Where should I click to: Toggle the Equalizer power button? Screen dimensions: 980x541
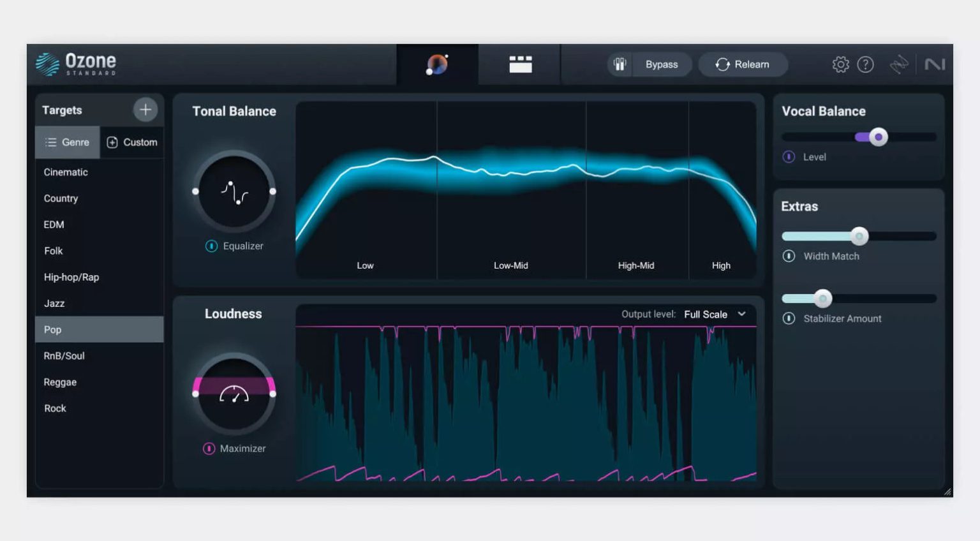click(x=211, y=246)
